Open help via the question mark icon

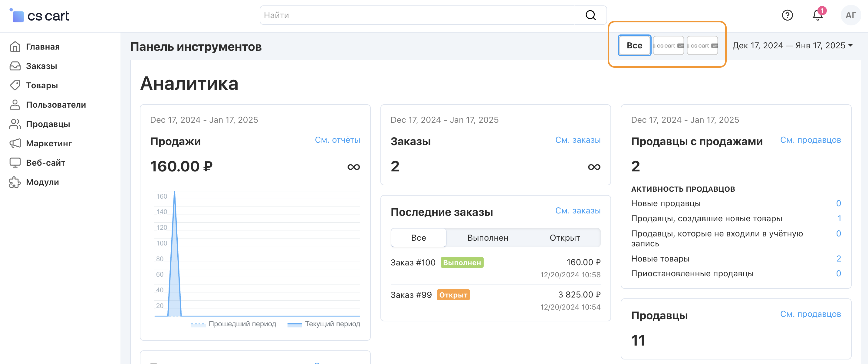point(787,15)
